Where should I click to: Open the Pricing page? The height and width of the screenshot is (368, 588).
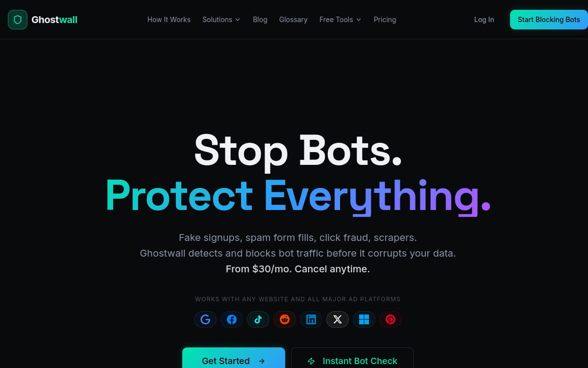[385, 20]
